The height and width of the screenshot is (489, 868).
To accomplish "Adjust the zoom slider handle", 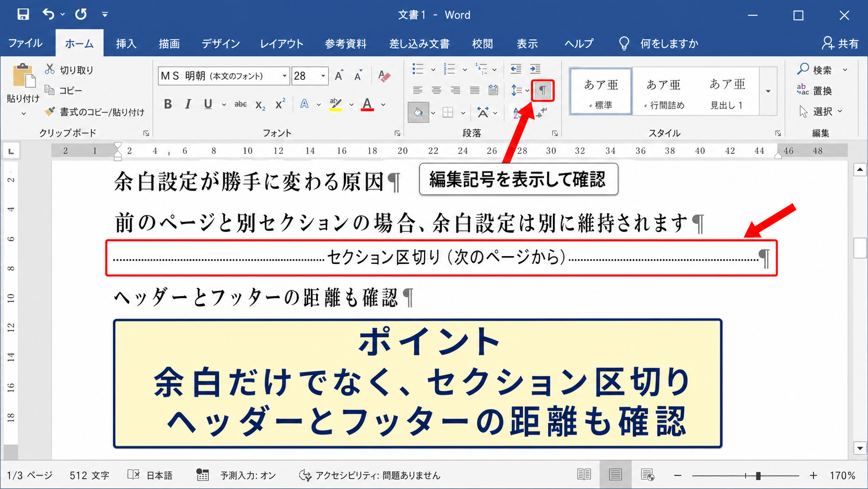I will pos(758,475).
